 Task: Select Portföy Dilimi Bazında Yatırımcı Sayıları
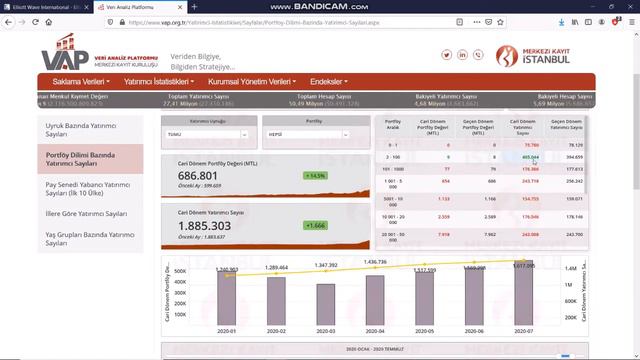[x=90, y=159]
